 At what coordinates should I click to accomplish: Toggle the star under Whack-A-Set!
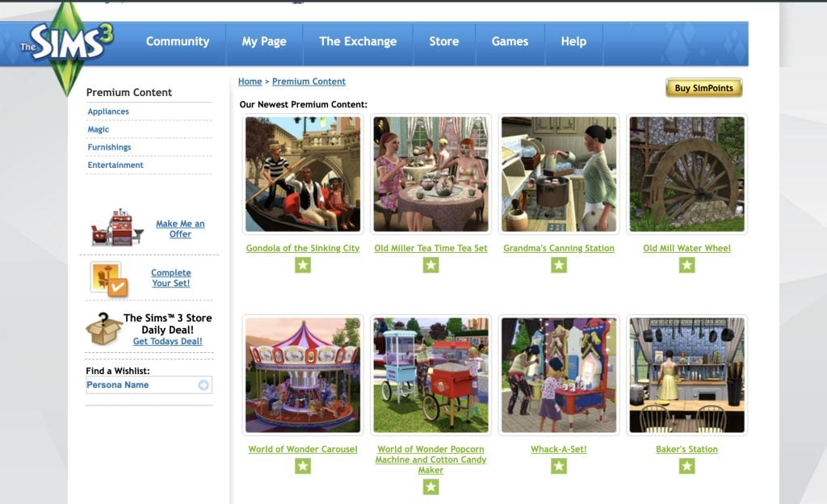[x=558, y=464]
